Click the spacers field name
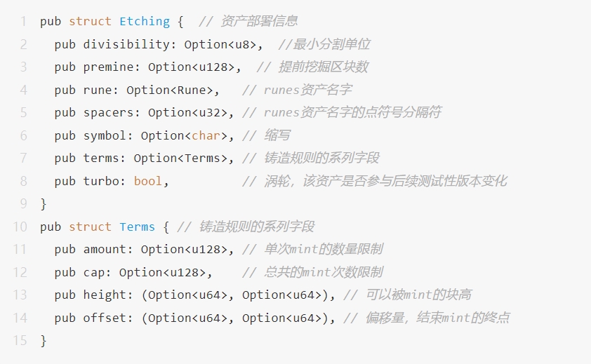This screenshot has width=591, height=364. pos(108,113)
